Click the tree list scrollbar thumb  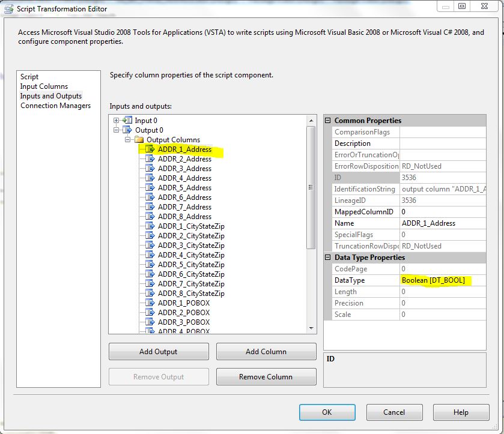(311, 187)
